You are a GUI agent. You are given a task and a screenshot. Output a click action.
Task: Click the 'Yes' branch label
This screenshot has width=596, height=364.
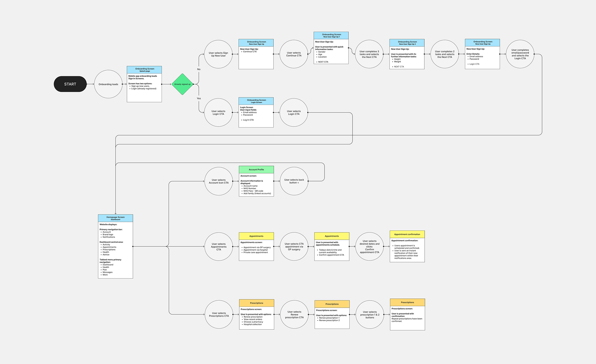(x=199, y=98)
